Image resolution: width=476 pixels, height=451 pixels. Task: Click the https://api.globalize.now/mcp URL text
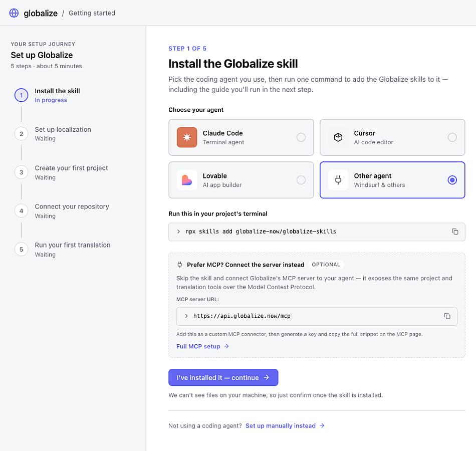pos(242,316)
